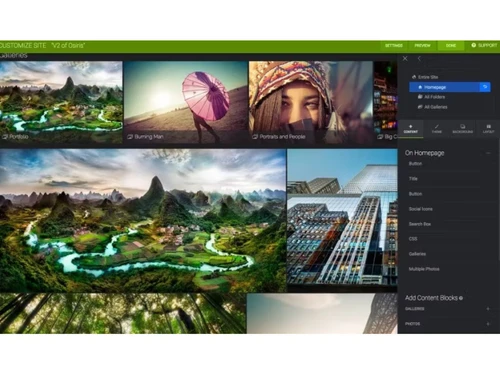Click the gallery icon beside Portraits and People
Screen dimensions: 500x375
tap(255, 137)
